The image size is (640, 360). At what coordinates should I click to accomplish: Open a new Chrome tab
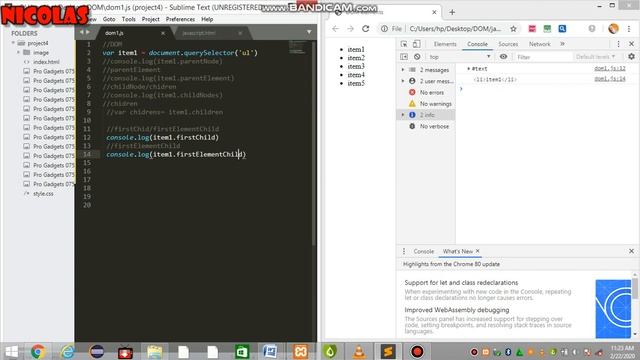click(x=452, y=12)
